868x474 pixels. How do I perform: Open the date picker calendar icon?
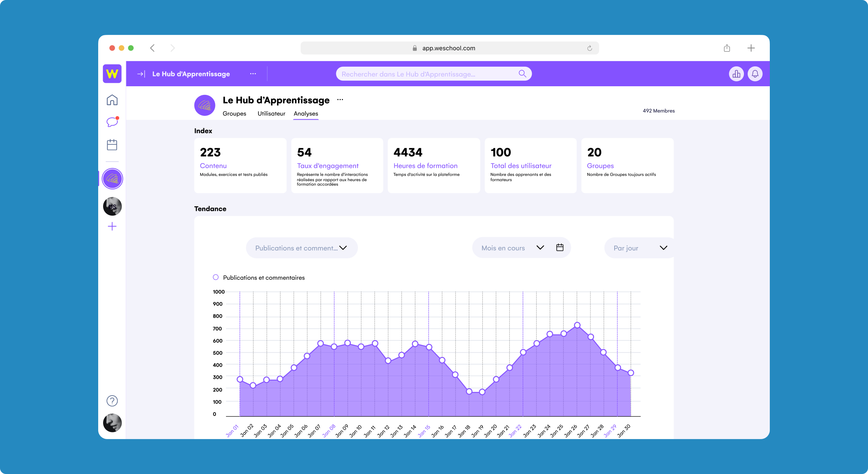pyautogui.click(x=560, y=247)
